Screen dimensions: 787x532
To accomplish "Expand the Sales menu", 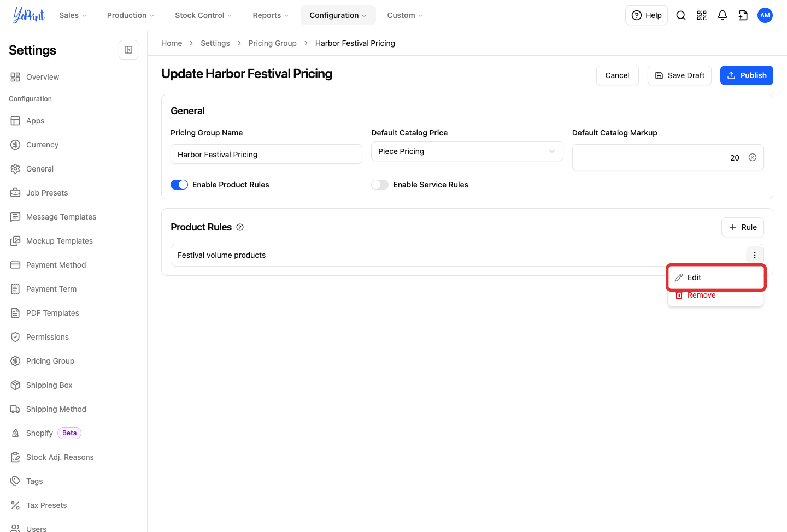I will pyautogui.click(x=73, y=15).
